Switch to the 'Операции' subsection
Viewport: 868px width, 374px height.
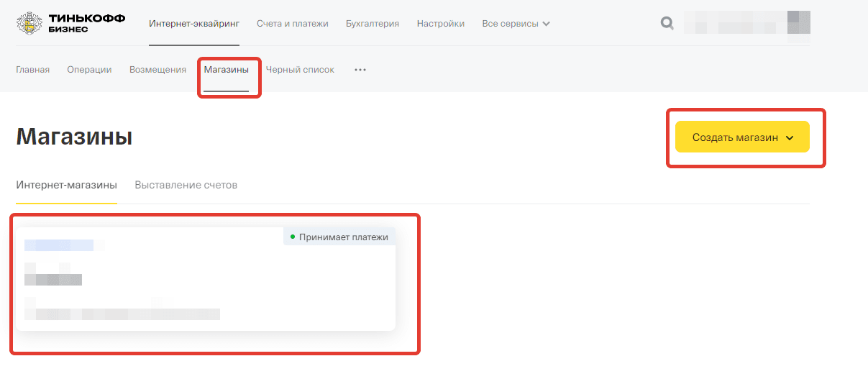pyautogui.click(x=89, y=70)
